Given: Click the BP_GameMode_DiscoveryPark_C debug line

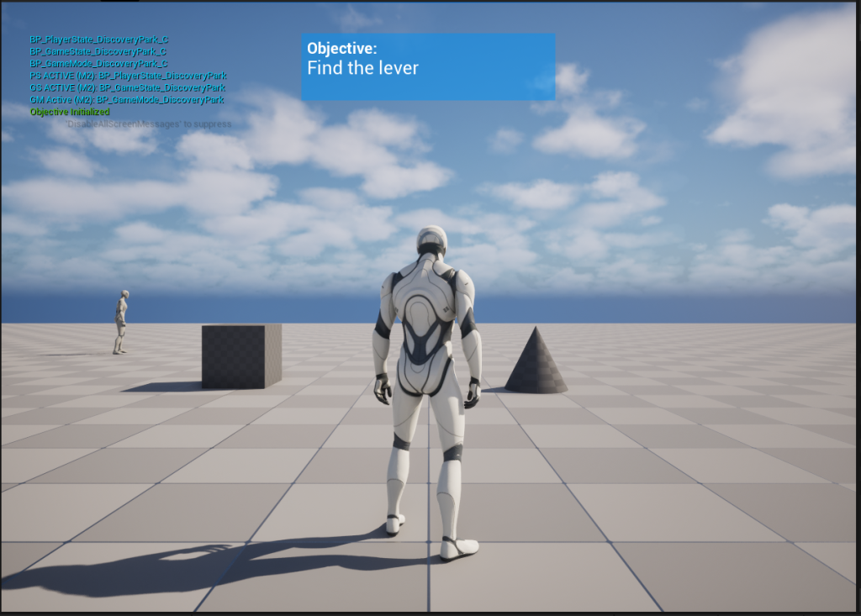Looking at the screenshot, I should (x=98, y=63).
